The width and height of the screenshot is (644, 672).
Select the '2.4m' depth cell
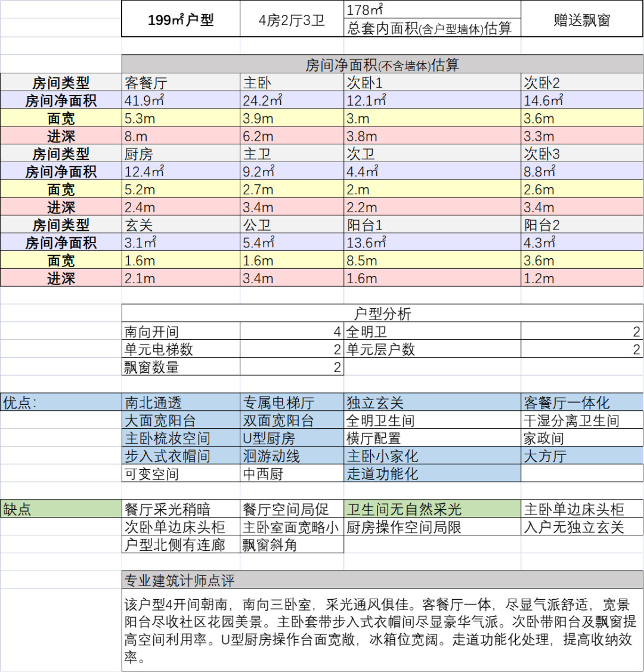click(x=181, y=207)
